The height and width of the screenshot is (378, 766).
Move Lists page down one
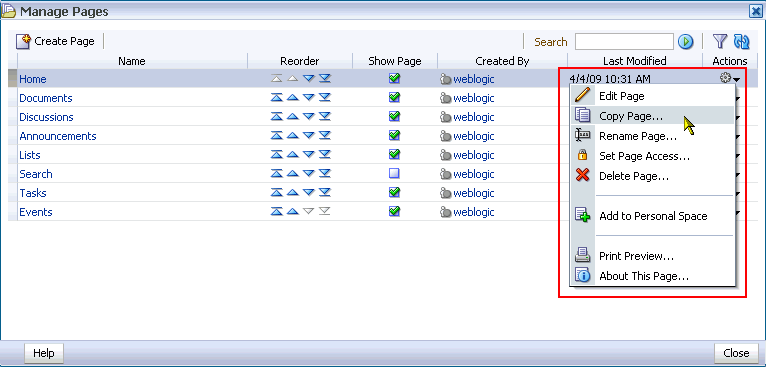coord(309,155)
